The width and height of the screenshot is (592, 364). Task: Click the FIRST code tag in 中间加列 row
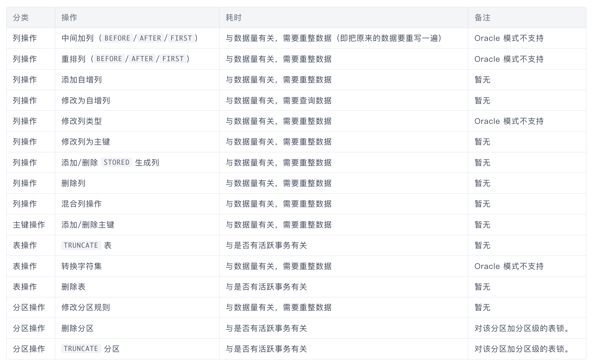(181, 38)
